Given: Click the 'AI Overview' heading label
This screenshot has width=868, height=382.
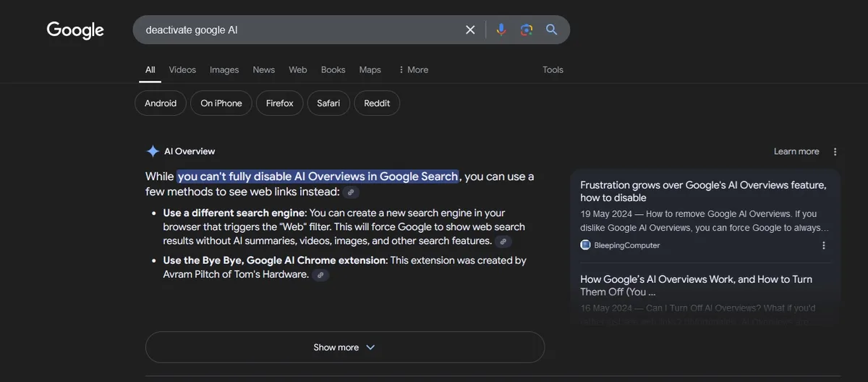Looking at the screenshot, I should [x=190, y=151].
